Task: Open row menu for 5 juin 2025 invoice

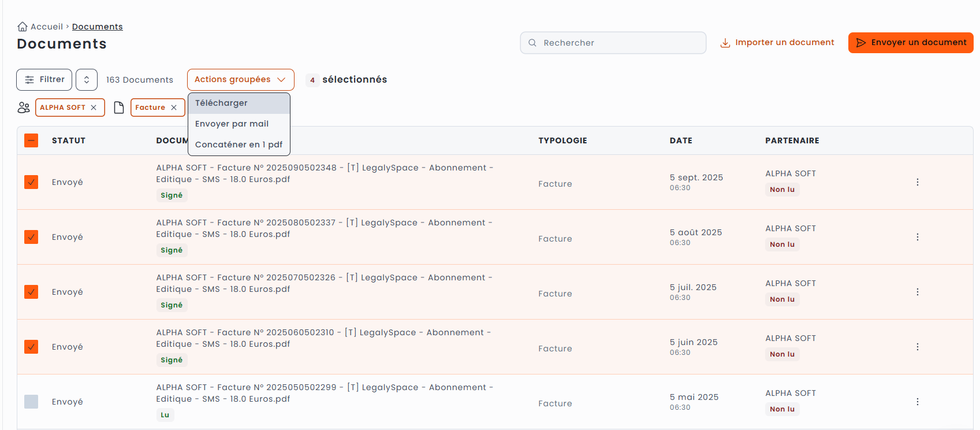Action: click(917, 347)
